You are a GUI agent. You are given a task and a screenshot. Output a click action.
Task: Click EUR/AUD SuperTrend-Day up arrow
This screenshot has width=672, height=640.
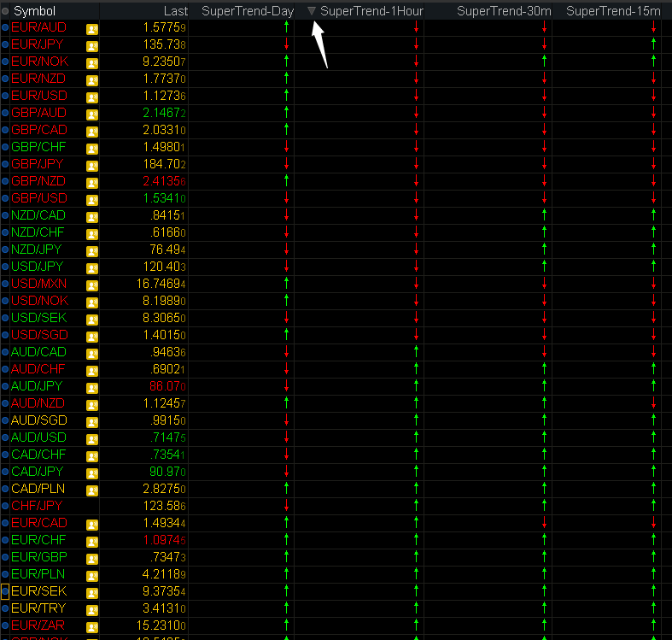click(x=286, y=27)
